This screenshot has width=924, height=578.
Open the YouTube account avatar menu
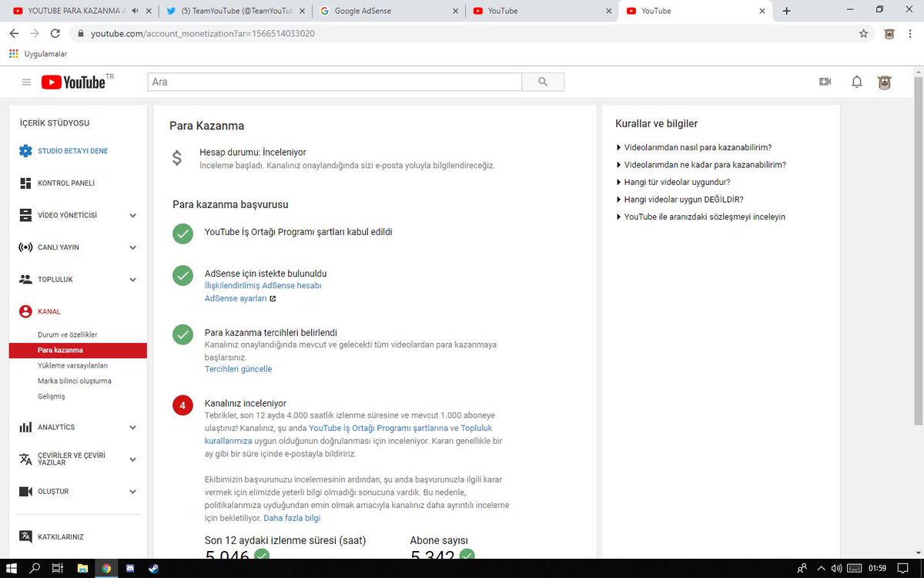885,82
